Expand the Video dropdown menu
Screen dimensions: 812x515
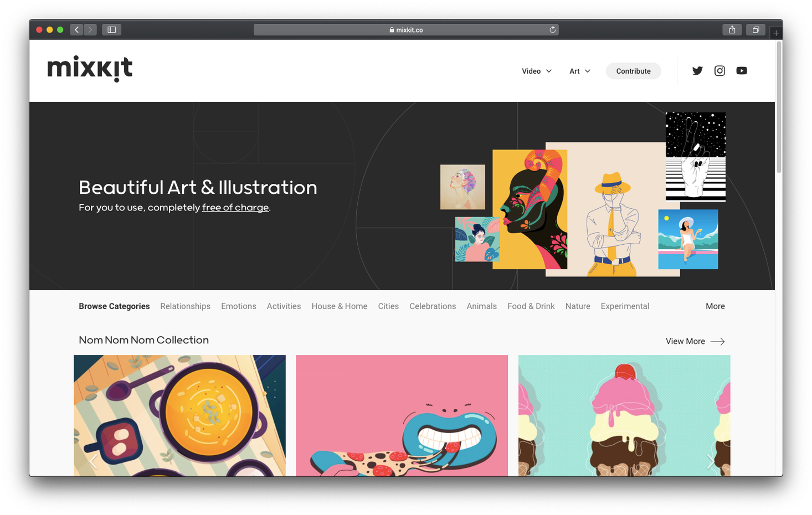[537, 71]
